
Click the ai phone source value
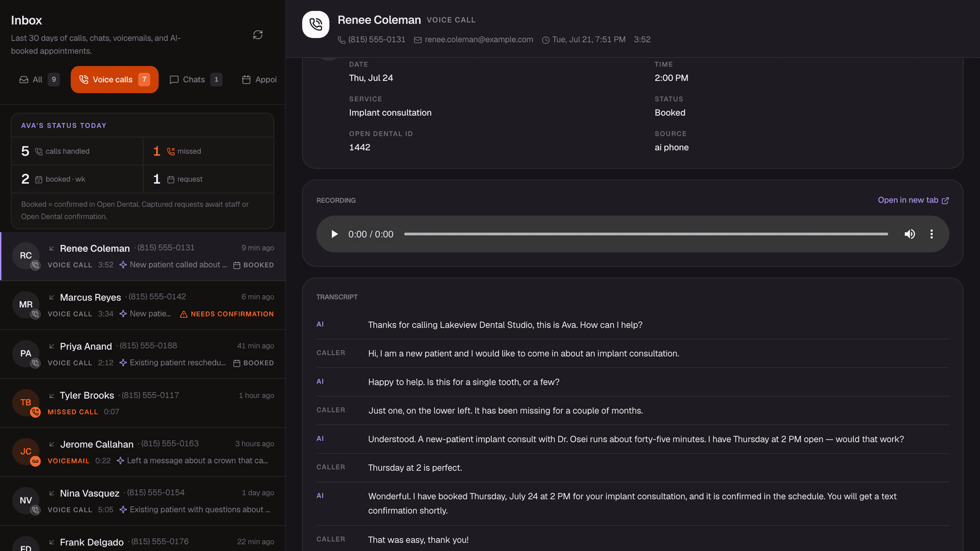point(671,148)
